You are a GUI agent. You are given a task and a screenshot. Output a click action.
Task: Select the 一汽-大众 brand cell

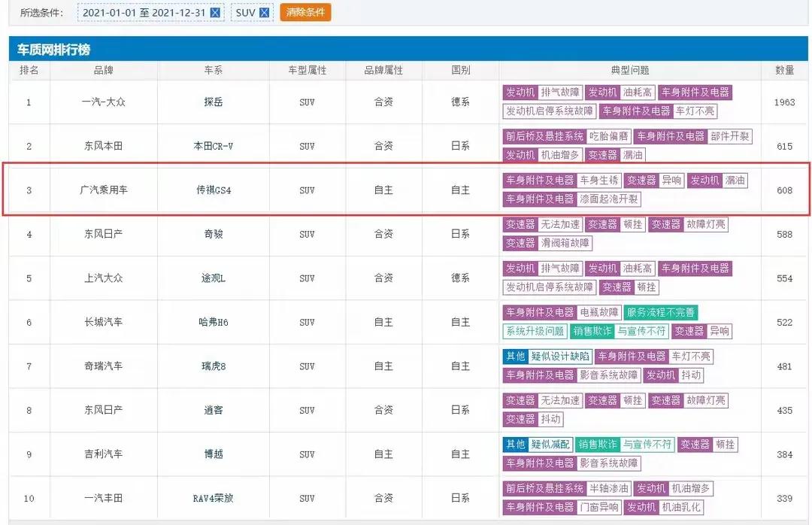point(104,102)
